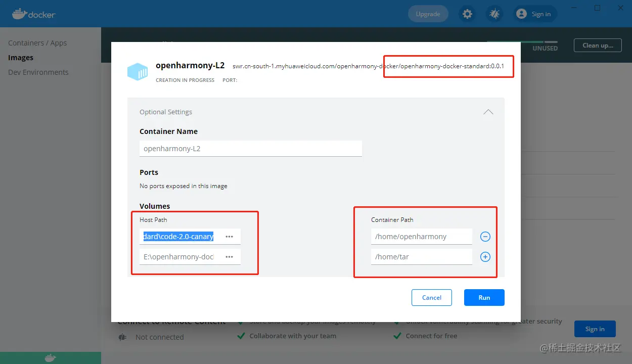
Task: Click Connect for free text
Action: tap(431, 336)
